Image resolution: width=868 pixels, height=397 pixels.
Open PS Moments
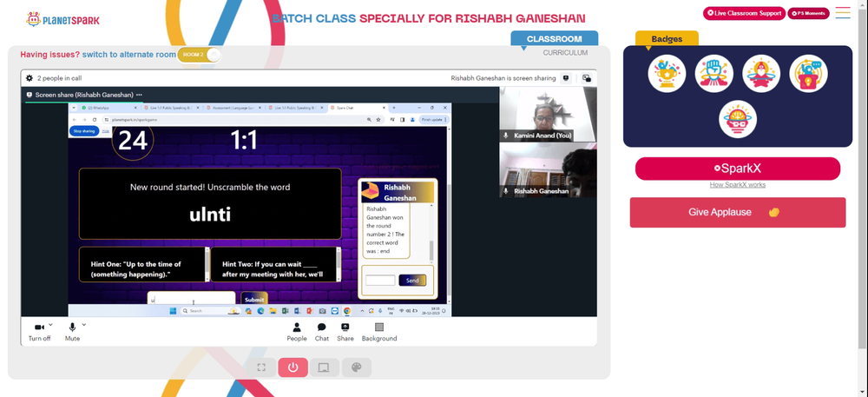(x=808, y=13)
